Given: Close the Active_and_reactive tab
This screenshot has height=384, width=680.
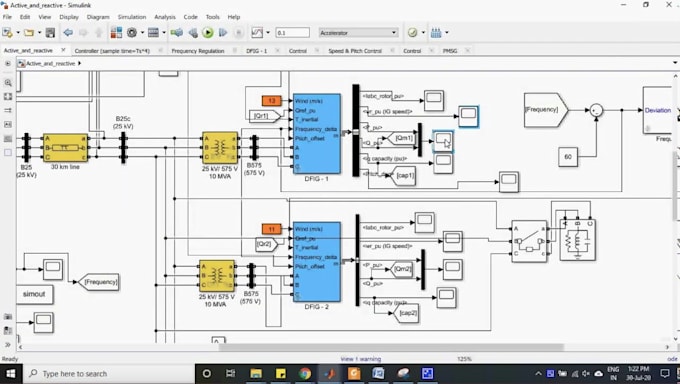Looking at the screenshot, I should (x=63, y=50).
